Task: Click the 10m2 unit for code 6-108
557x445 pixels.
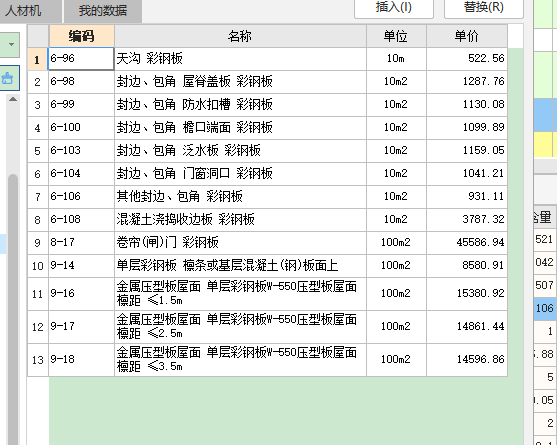Action: point(396,219)
